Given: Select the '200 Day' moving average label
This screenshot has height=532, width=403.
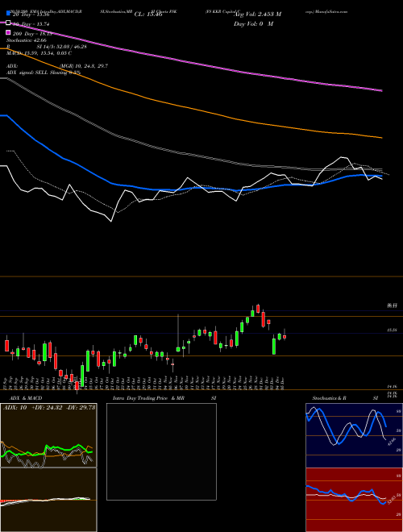Looking at the screenshot, I should (32, 34).
